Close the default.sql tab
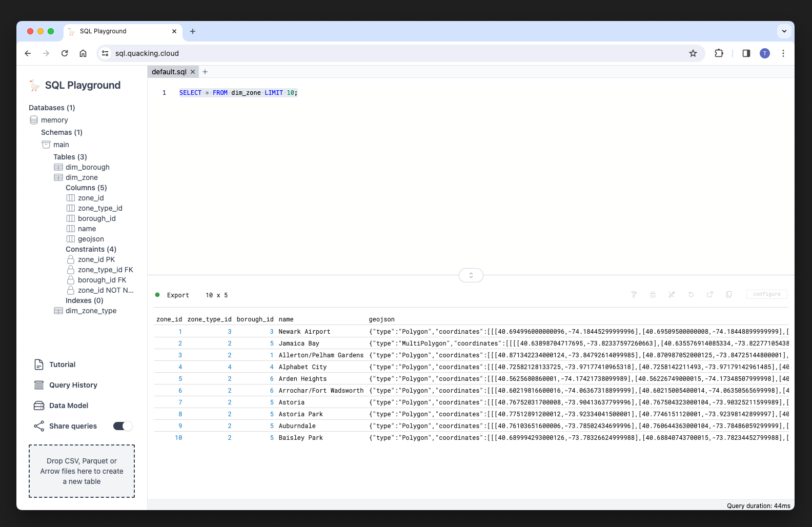 click(x=193, y=72)
